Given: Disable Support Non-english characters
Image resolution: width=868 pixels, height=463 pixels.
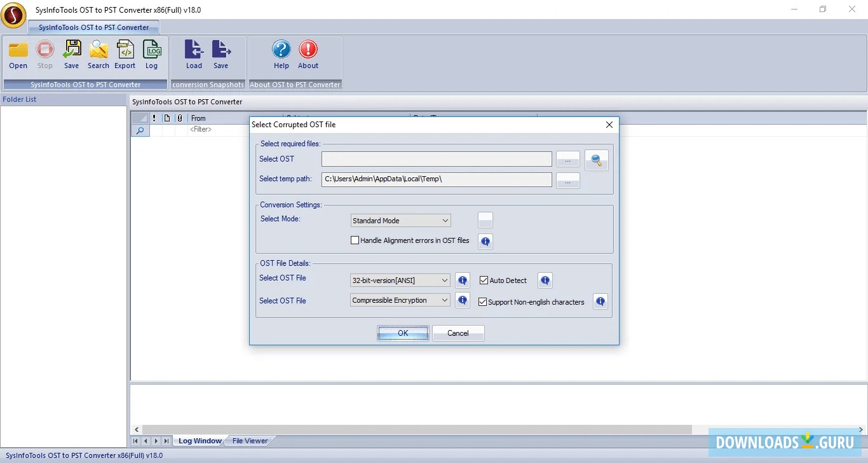Looking at the screenshot, I should [x=482, y=302].
